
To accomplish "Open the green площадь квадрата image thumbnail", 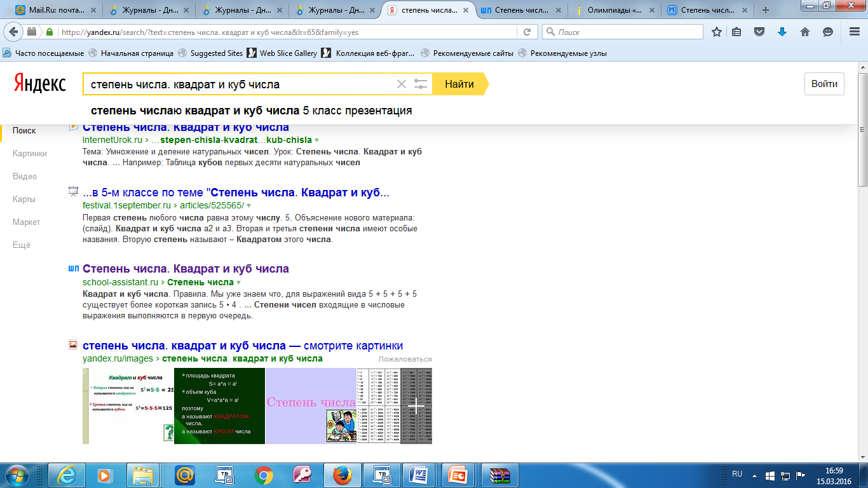I will [219, 406].
